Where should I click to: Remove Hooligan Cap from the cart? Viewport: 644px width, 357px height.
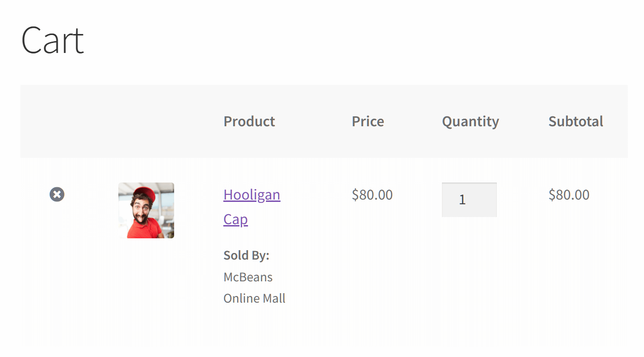pos(57,194)
